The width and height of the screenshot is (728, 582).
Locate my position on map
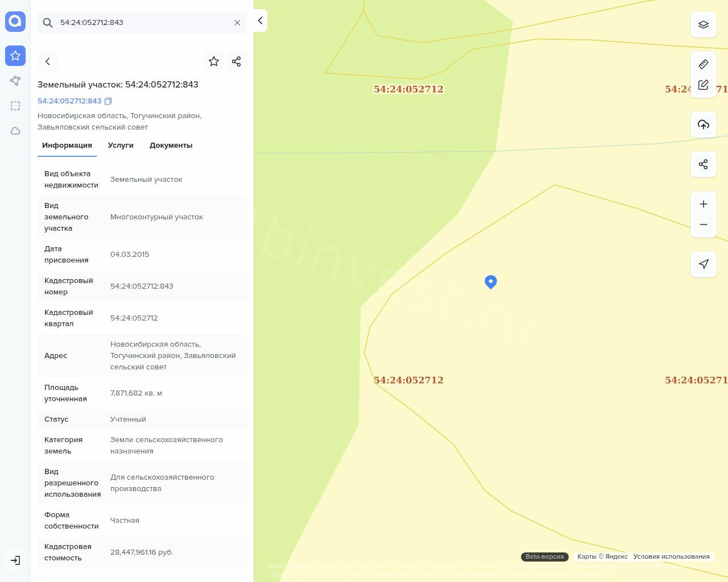pyautogui.click(x=704, y=264)
